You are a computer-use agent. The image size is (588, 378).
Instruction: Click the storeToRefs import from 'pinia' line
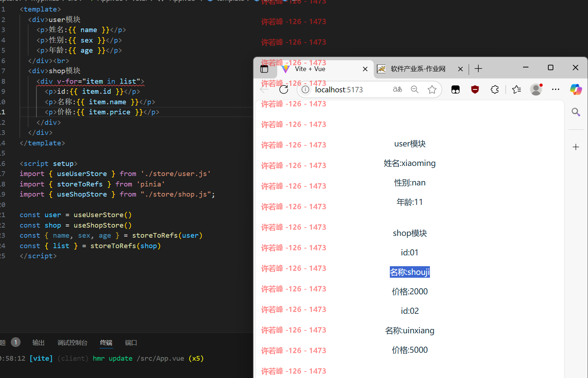[x=92, y=184]
